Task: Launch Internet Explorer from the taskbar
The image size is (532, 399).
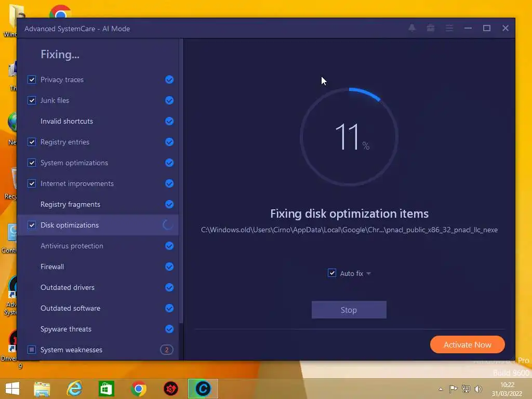Action: 75,389
